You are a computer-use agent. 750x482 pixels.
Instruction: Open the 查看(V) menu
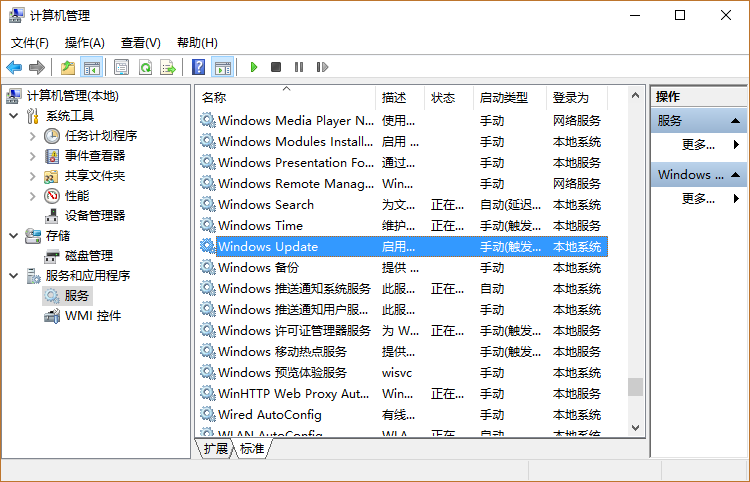141,43
